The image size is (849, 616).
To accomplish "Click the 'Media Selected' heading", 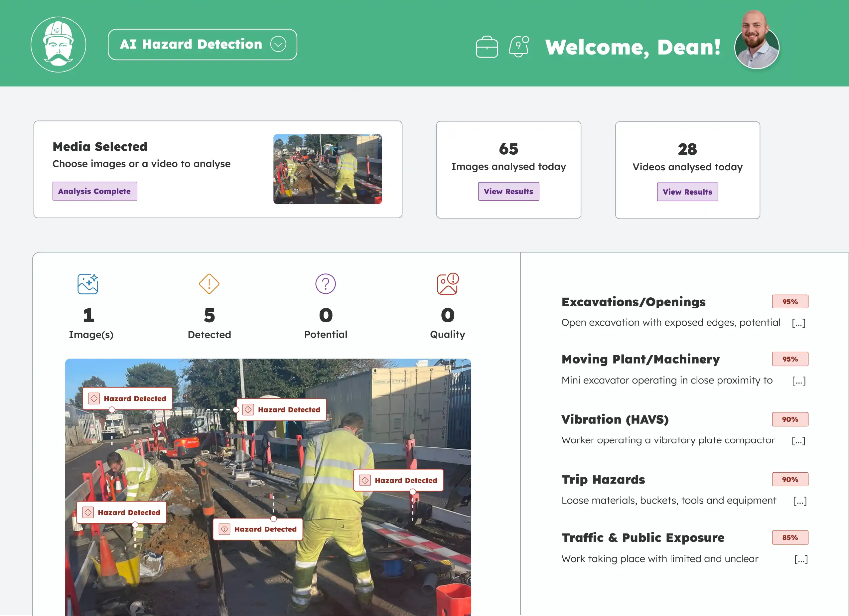I will 100,146.
